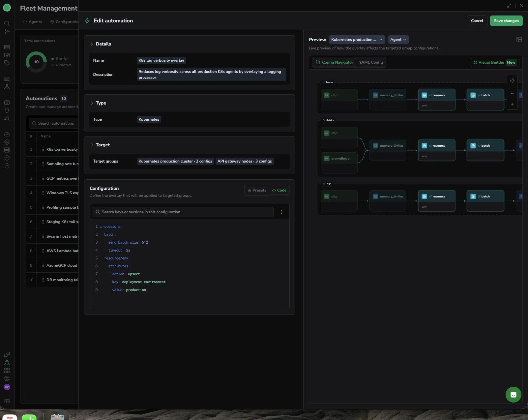Switch to the Config Navigator tab
The image size is (528, 420).
[334, 62]
